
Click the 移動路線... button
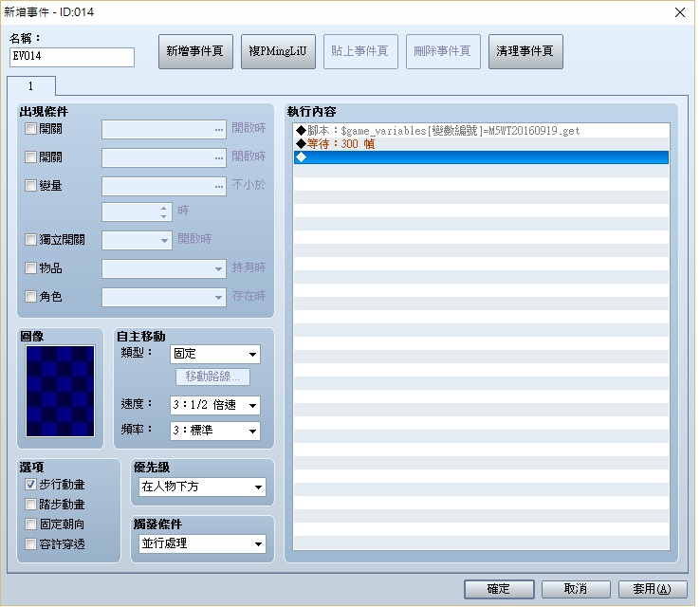[x=212, y=377]
